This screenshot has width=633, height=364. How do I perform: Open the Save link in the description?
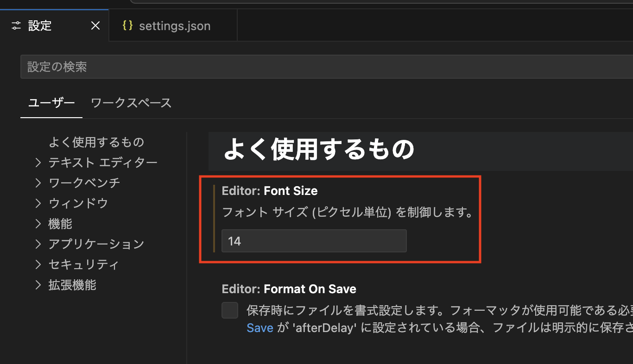260,328
